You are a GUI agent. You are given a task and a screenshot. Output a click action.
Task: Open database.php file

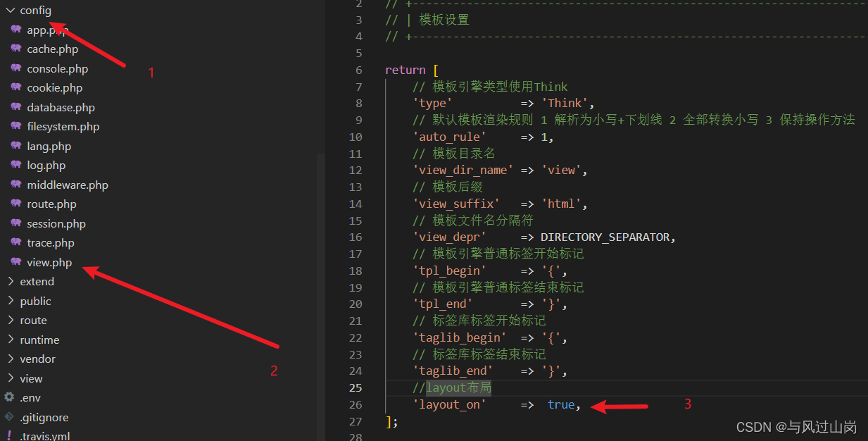(61, 107)
